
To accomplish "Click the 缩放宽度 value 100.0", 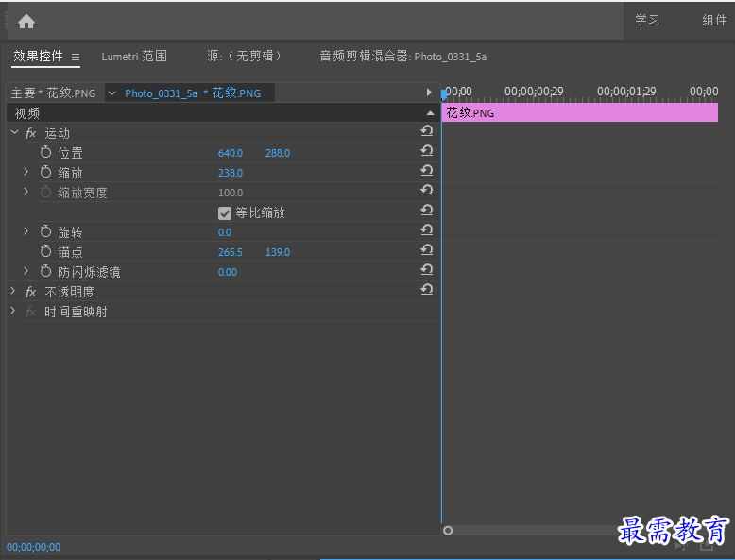I will point(231,193).
